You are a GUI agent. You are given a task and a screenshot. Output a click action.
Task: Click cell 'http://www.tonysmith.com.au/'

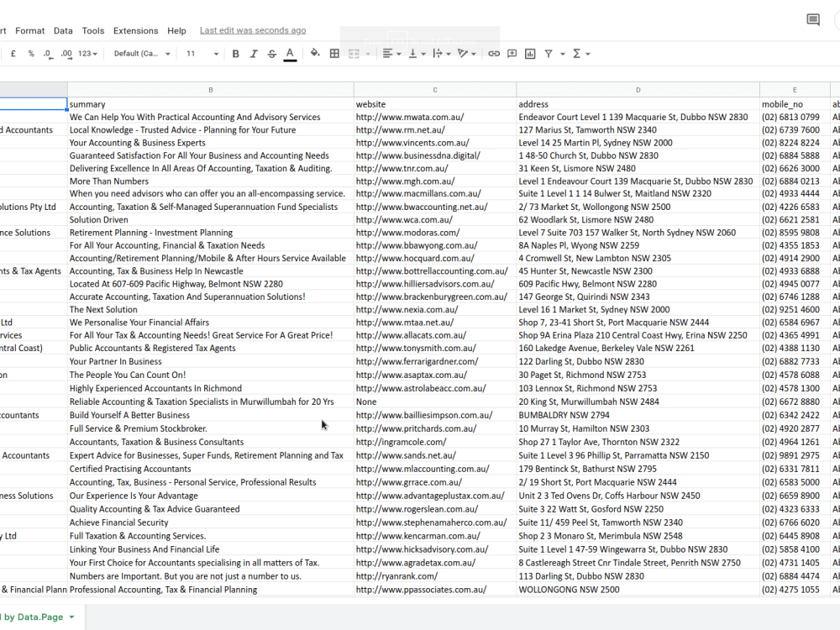pyautogui.click(x=435, y=349)
